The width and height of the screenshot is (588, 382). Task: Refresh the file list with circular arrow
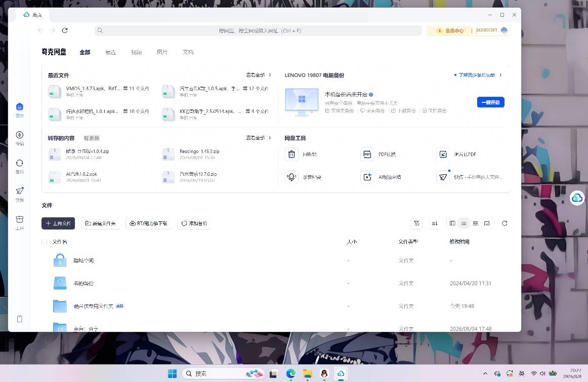tap(505, 223)
